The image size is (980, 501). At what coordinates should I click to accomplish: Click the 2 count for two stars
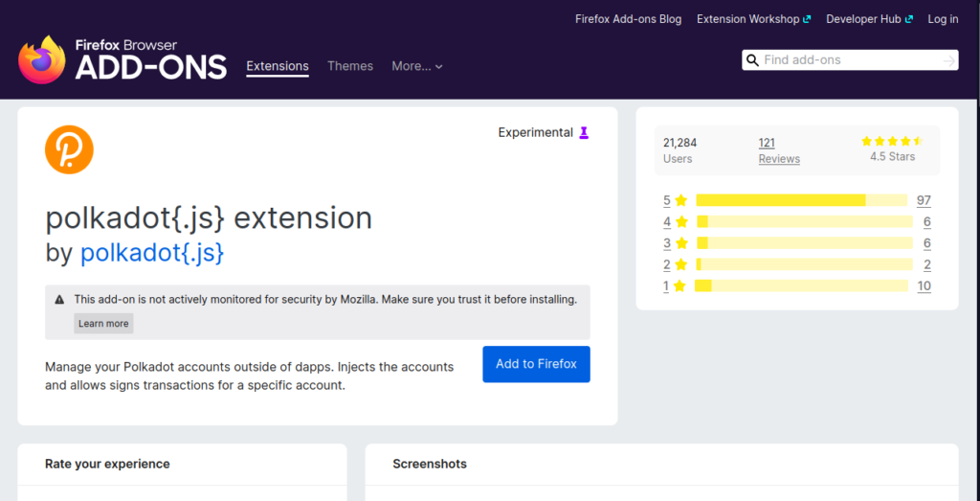click(x=926, y=265)
